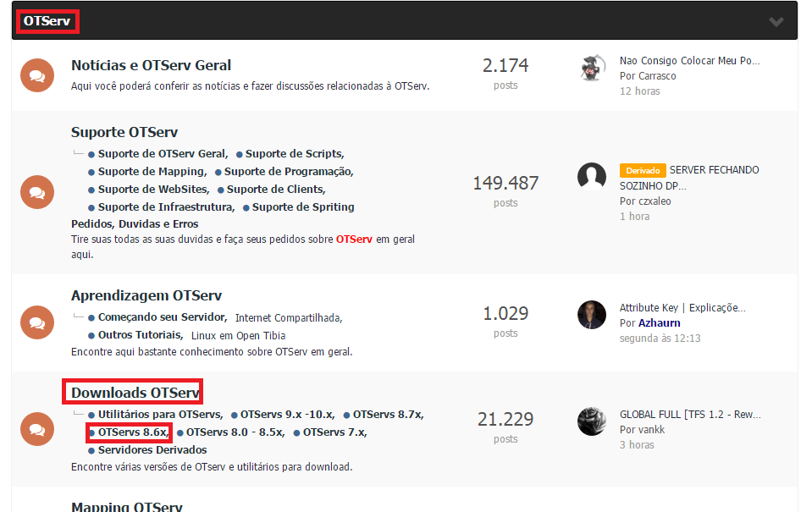Viewport: 812px width, 512px height.
Task: Click Carrasco's avatar thumbnail
Action: click(x=592, y=68)
